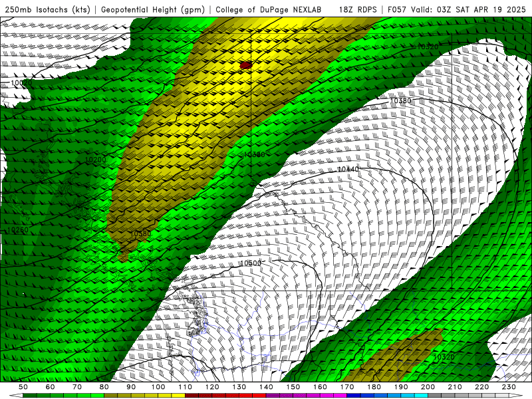Click the bright yellow swatch left of 110
The image size is (532, 399).
[x=178, y=396]
